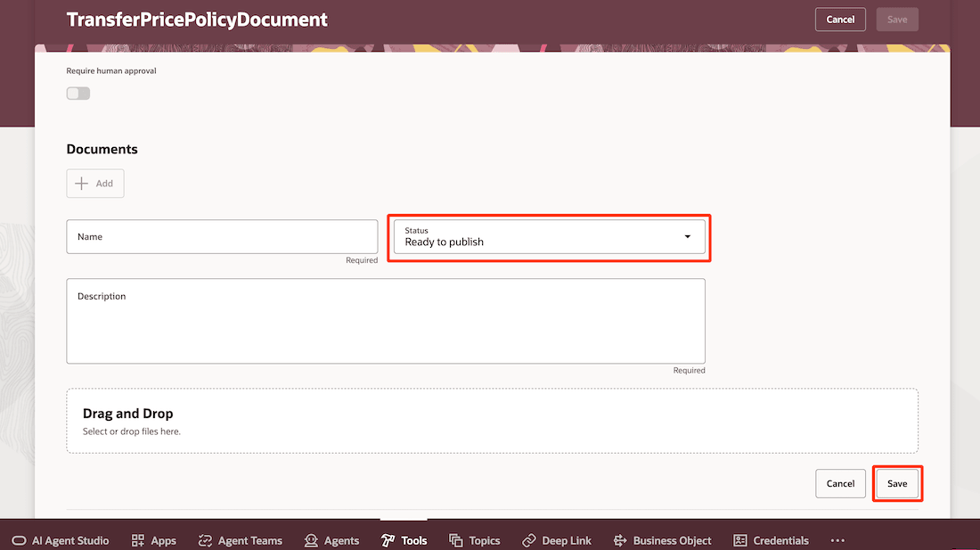Save the TransferPricePolicyDocument
This screenshot has width=980, height=550.
(897, 483)
